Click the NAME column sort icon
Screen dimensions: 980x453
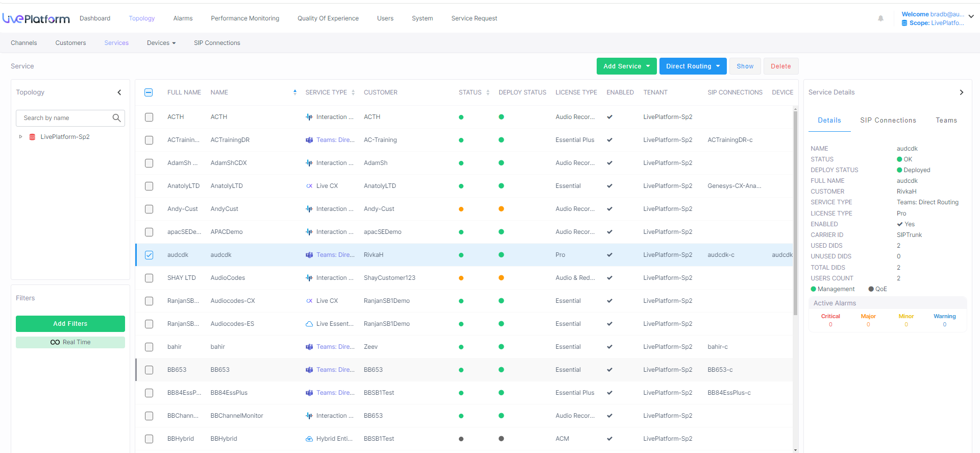(x=295, y=92)
